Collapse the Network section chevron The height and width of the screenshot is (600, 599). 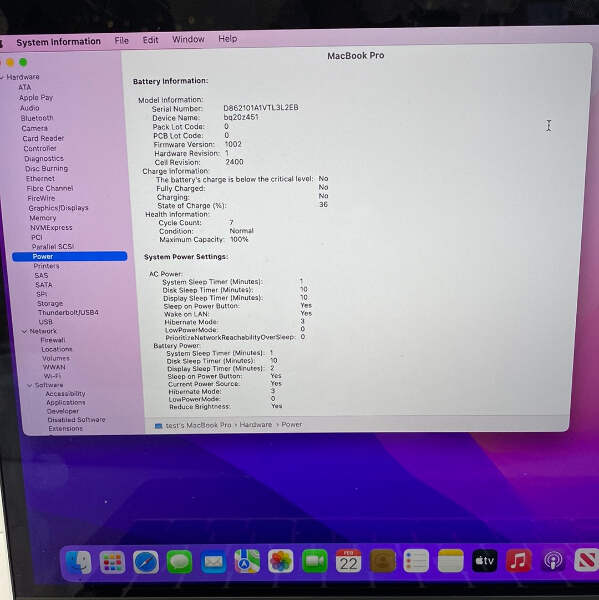click(x=24, y=331)
